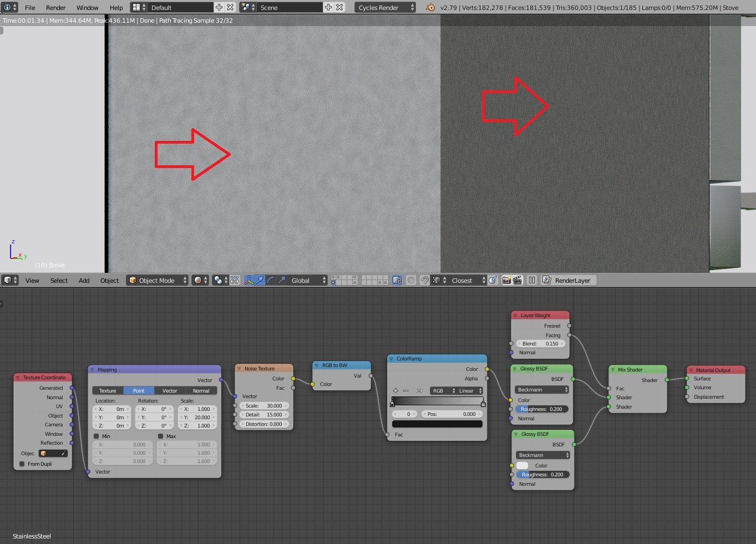Enable the Min checkbox in Mapping node

coord(97,436)
